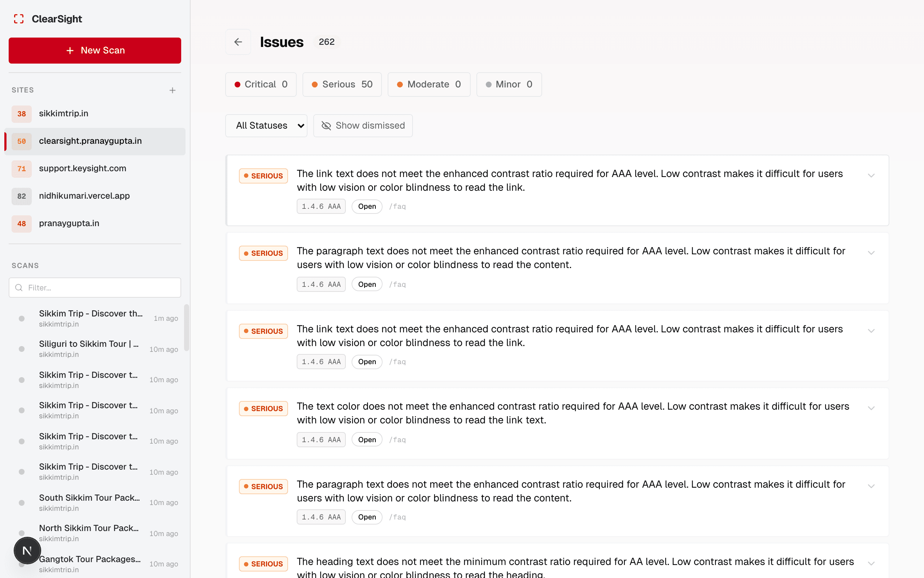The width and height of the screenshot is (924, 578).
Task: Open the Siliguri to Sikkim Tour scan
Action: [x=95, y=349]
